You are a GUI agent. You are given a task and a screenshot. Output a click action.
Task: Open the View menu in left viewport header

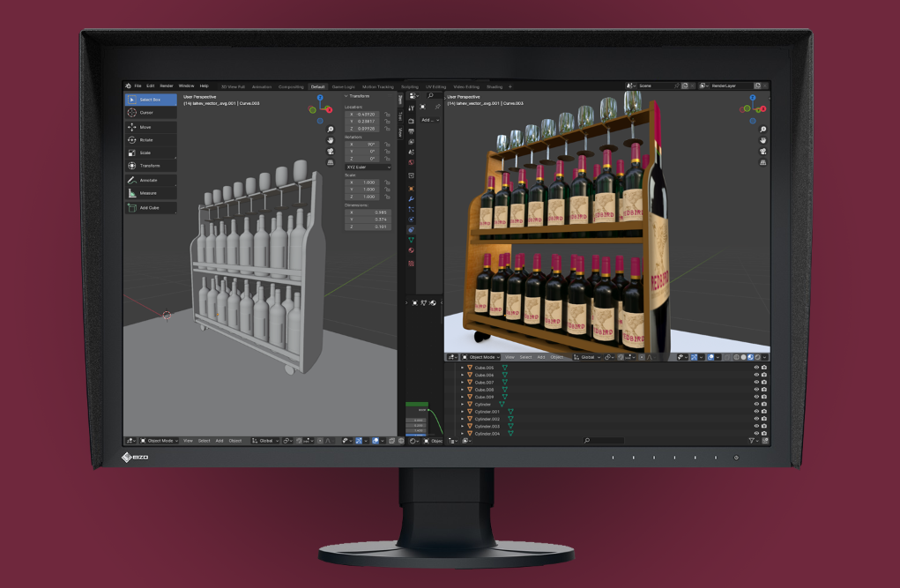(188, 441)
